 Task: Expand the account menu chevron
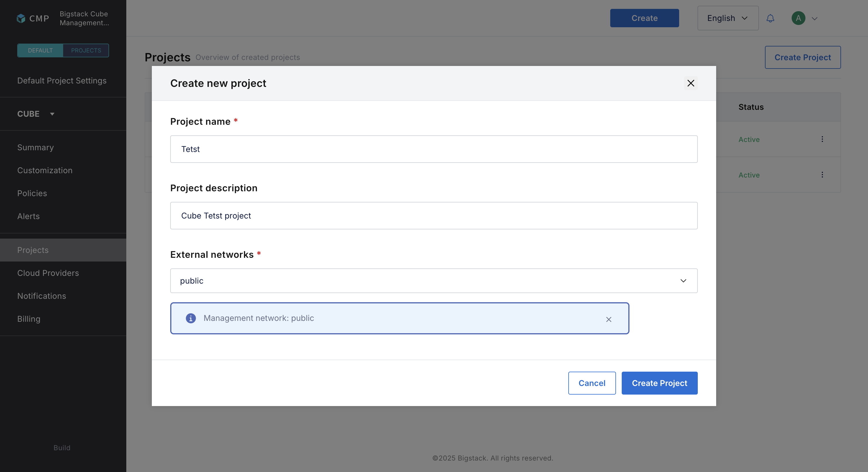814,19
